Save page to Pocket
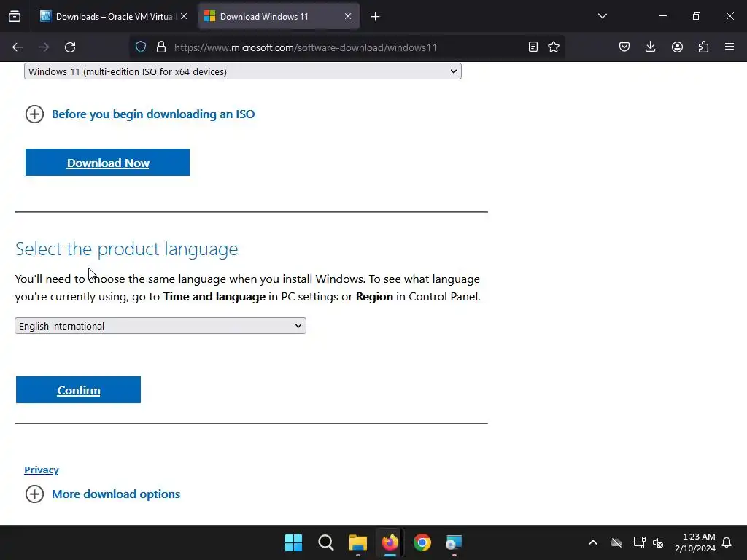Image resolution: width=747 pixels, height=560 pixels. [x=624, y=47]
